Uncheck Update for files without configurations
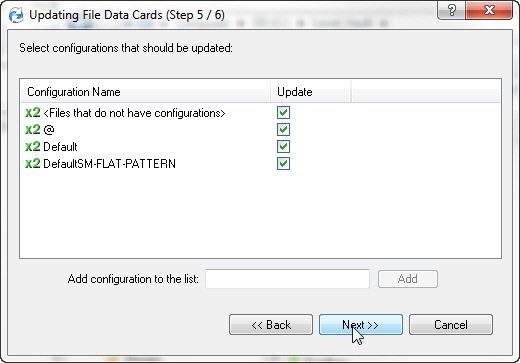The width and height of the screenshot is (520, 363). (283, 113)
